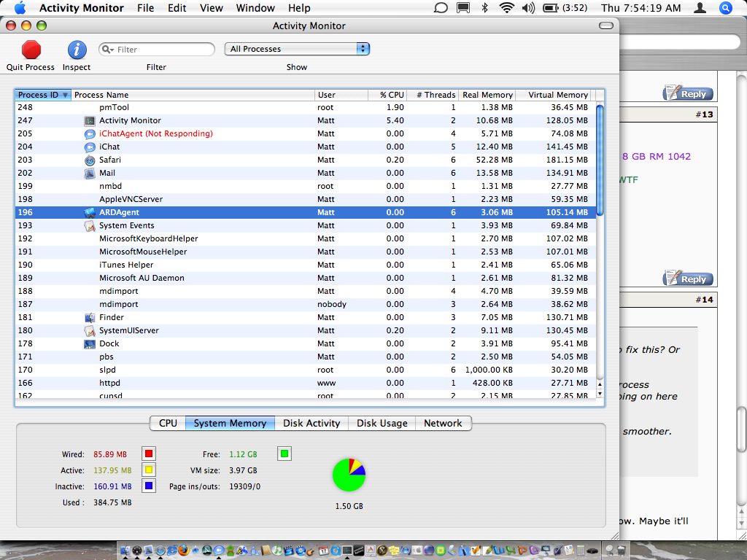
Task: Open the Trash in the Dock
Action: click(622, 551)
